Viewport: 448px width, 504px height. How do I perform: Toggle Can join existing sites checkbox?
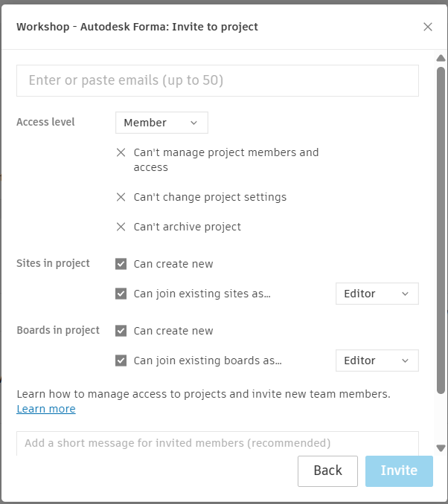click(121, 294)
